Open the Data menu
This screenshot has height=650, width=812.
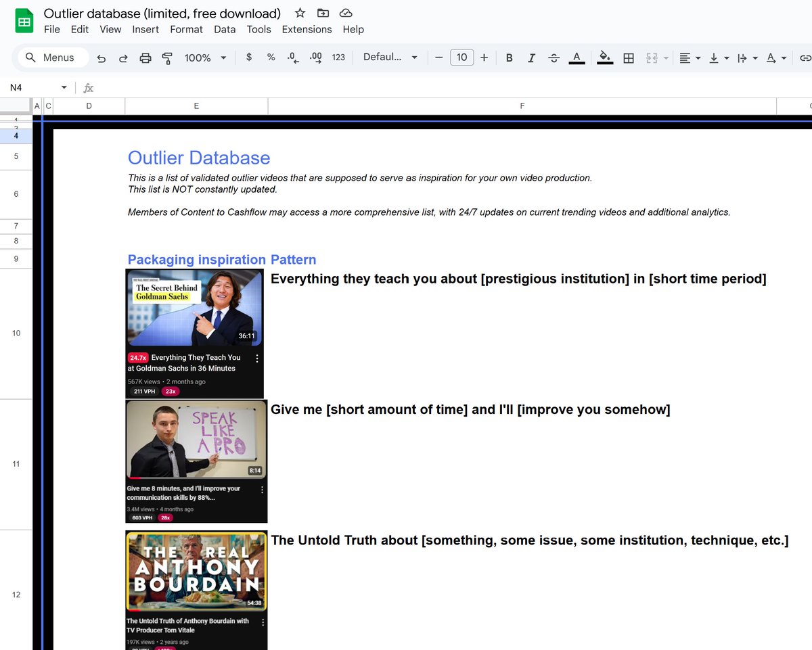(x=225, y=29)
